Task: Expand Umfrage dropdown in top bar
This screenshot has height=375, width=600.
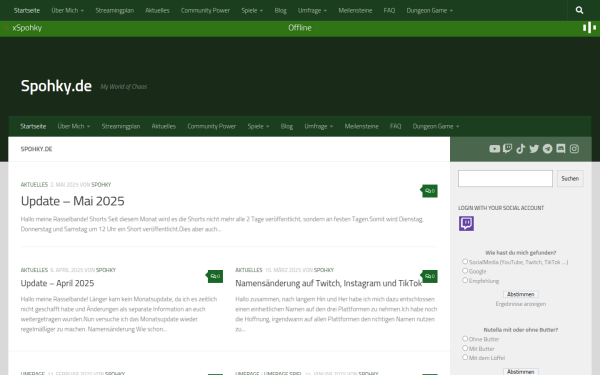Action: [x=312, y=10]
